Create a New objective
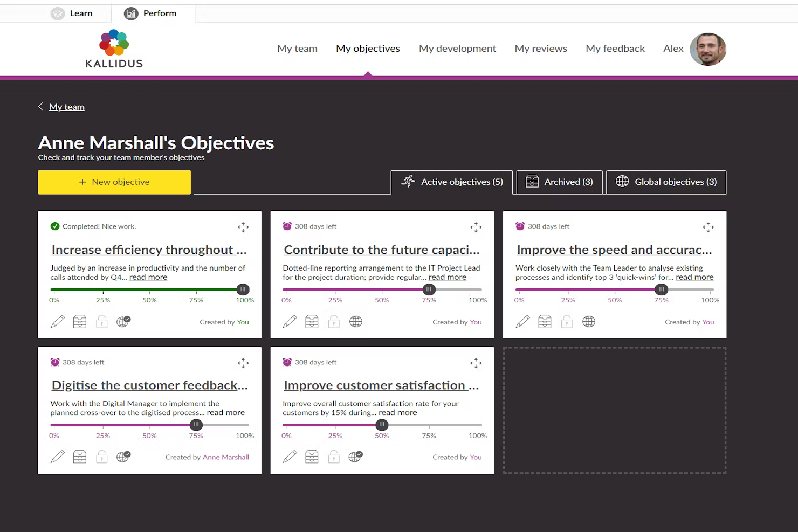The width and height of the screenshot is (798, 532). (x=114, y=182)
